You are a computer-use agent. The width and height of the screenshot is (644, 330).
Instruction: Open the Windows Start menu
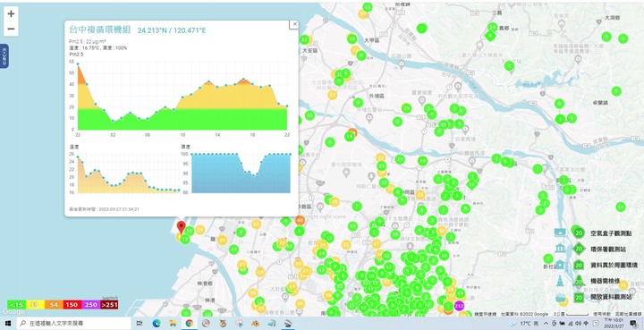pos(8,324)
